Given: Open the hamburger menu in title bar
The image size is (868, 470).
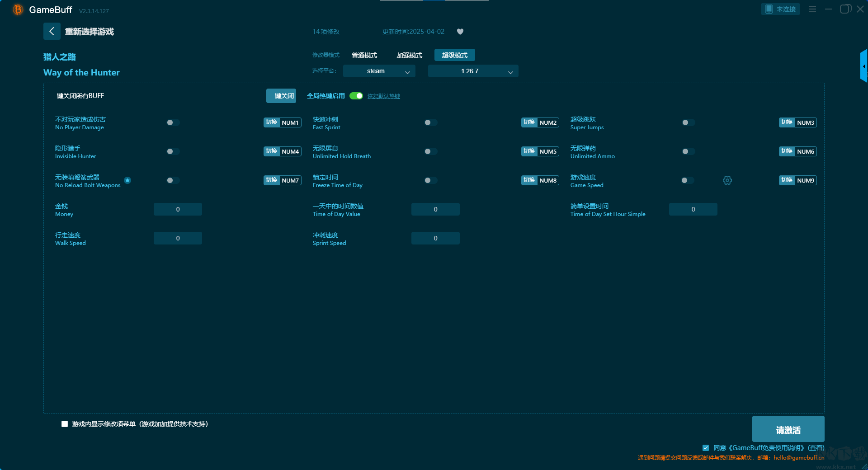Looking at the screenshot, I should click(x=812, y=9).
